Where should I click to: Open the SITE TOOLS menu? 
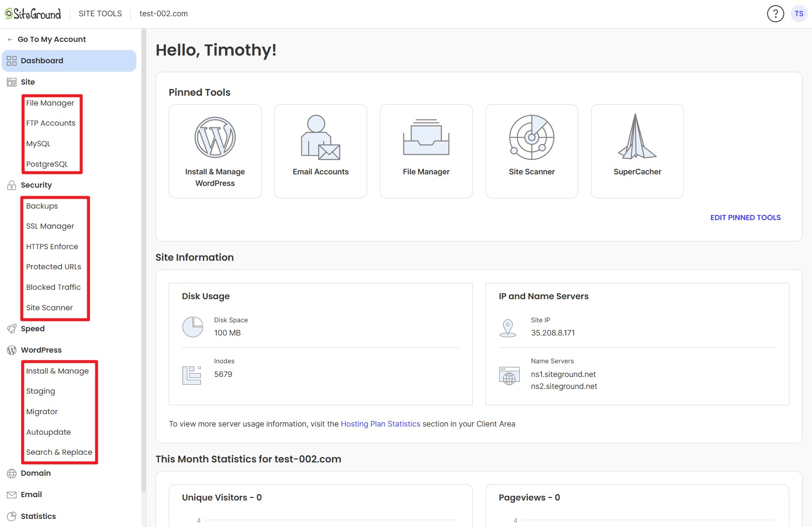pyautogui.click(x=100, y=13)
